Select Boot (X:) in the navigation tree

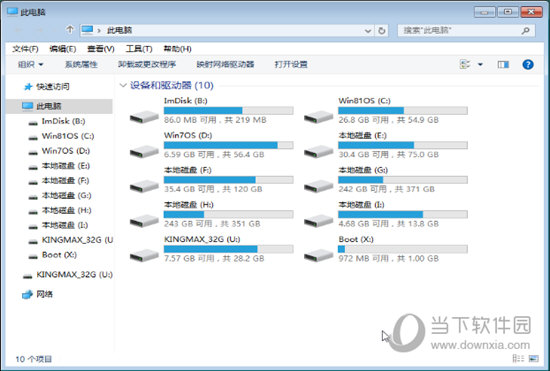[x=59, y=255]
